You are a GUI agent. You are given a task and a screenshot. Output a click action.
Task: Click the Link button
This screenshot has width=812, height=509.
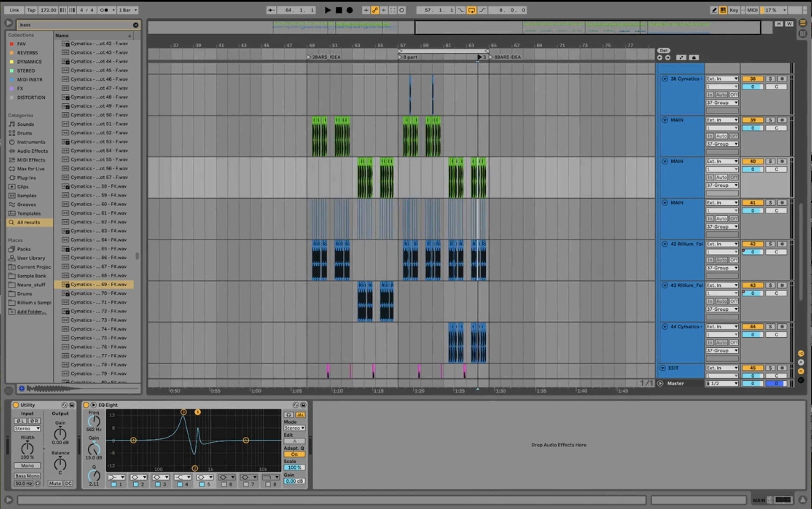(14, 10)
